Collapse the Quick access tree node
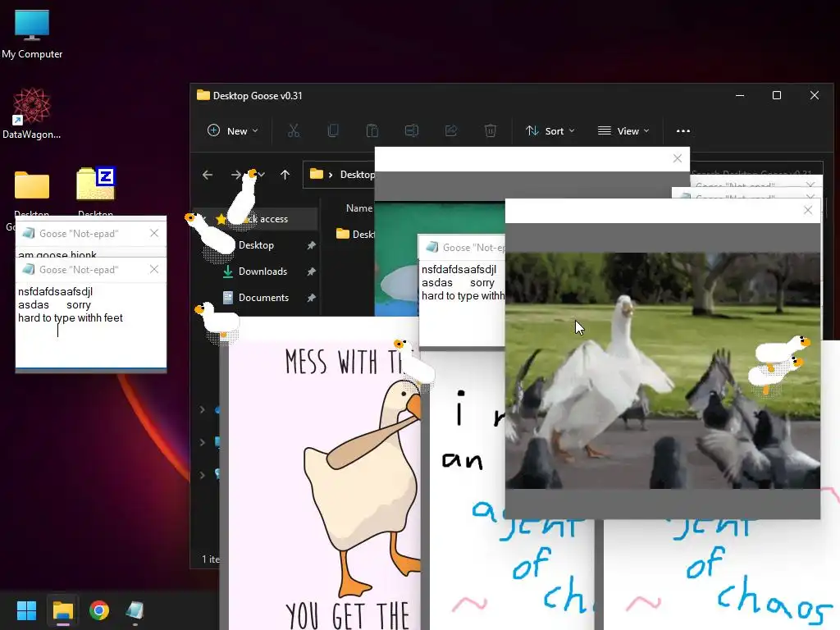 pos(203,218)
